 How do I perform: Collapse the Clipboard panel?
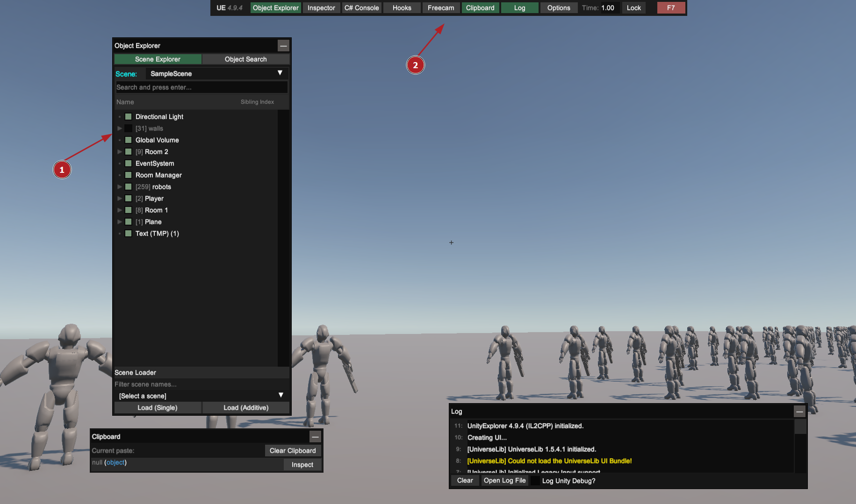316,437
